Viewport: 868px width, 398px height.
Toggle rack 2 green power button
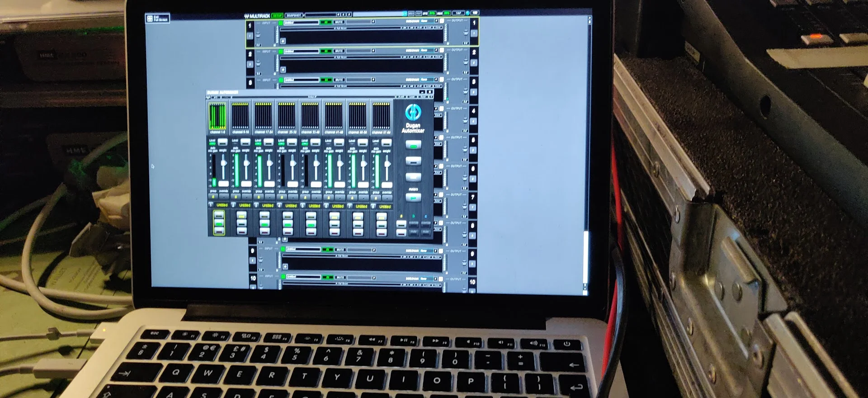(281, 51)
